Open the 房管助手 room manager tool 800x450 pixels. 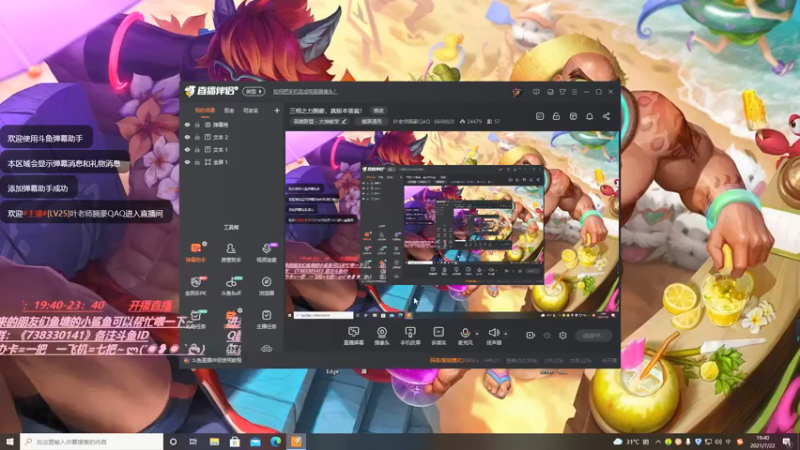[x=231, y=252]
